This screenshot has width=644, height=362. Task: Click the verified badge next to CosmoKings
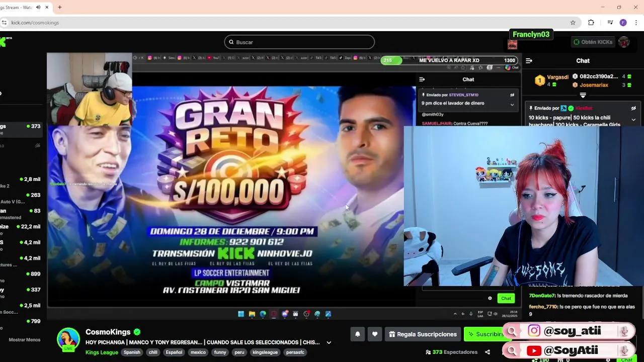tap(137, 332)
